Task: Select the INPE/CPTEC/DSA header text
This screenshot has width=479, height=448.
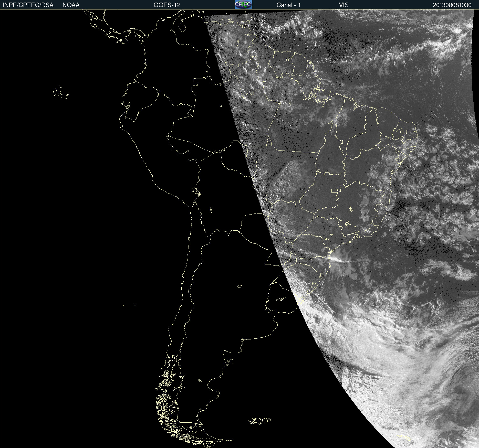Action: 28,5
